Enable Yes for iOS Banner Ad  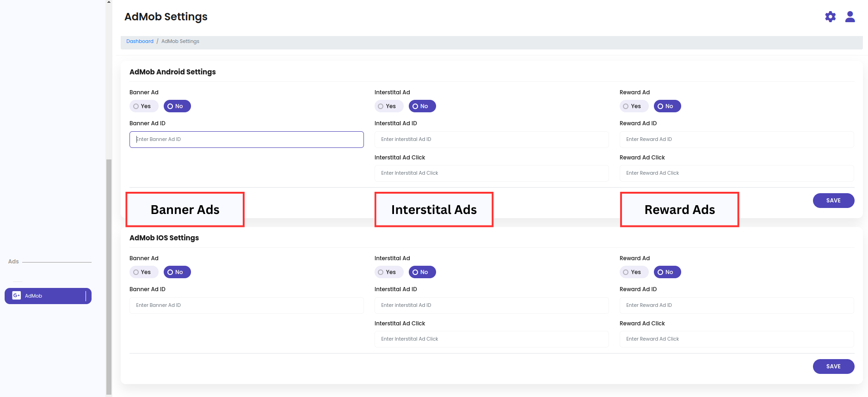143,272
